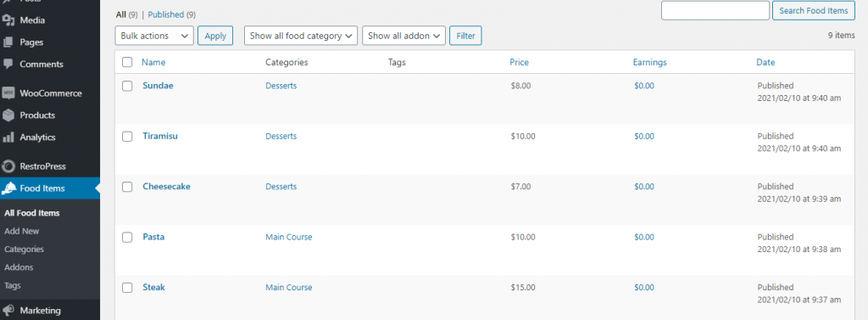
Task: Click the Marketing megaphone icon
Action: tap(8, 311)
